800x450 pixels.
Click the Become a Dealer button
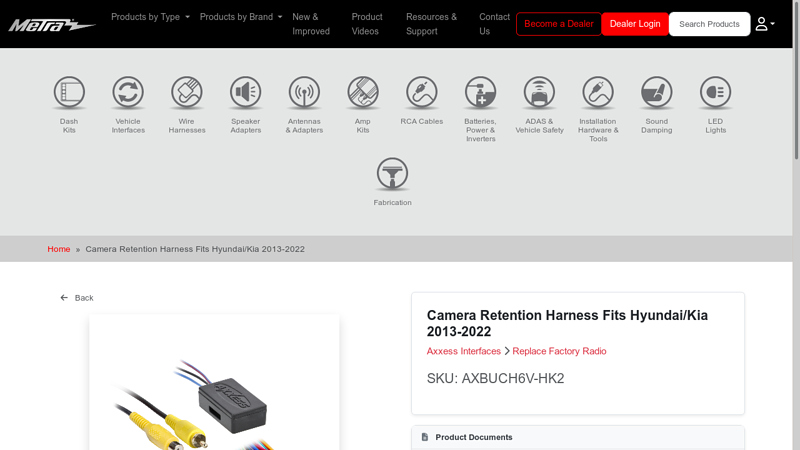pyautogui.click(x=559, y=24)
